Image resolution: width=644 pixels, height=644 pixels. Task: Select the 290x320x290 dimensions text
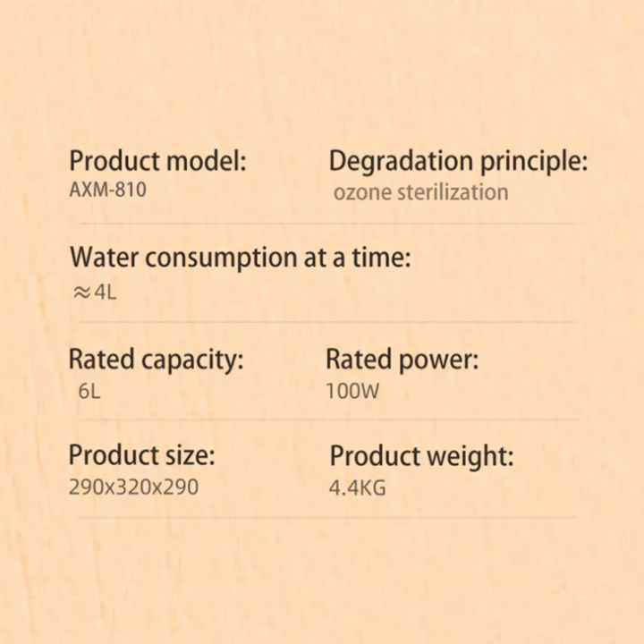[x=133, y=487]
